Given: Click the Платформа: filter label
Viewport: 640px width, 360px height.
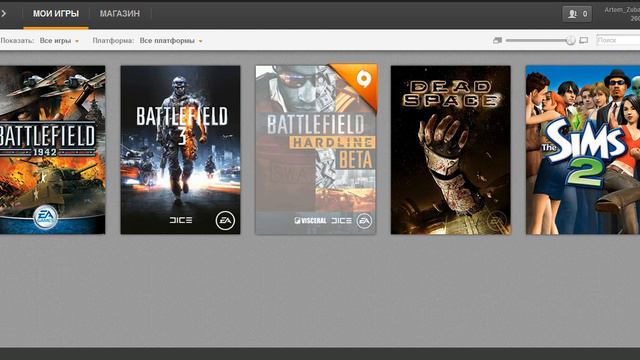Looking at the screenshot, I should pos(113,41).
